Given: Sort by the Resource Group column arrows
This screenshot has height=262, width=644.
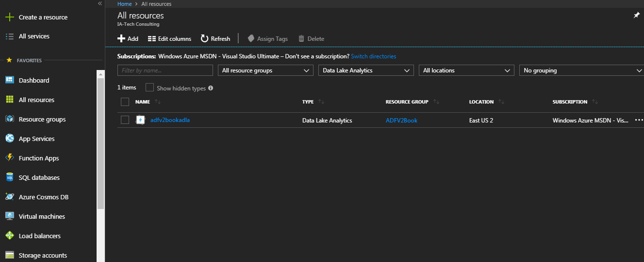Looking at the screenshot, I should click(x=436, y=102).
